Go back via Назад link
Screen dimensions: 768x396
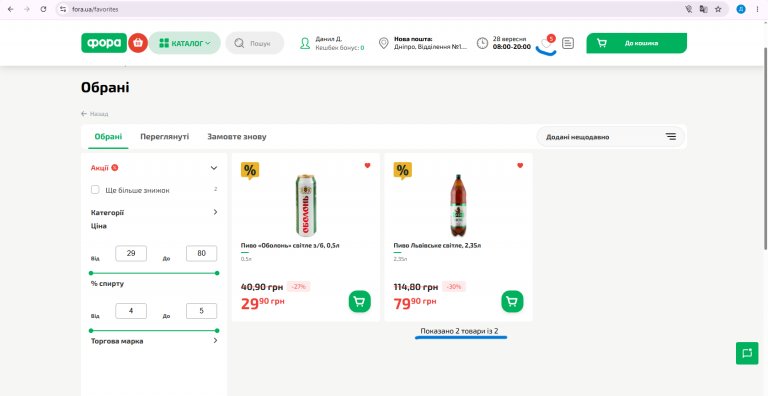[x=95, y=114]
